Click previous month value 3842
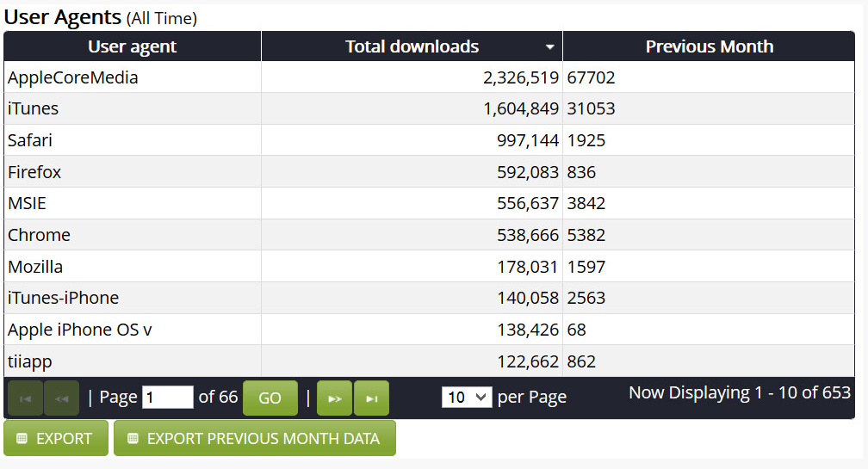 point(586,203)
